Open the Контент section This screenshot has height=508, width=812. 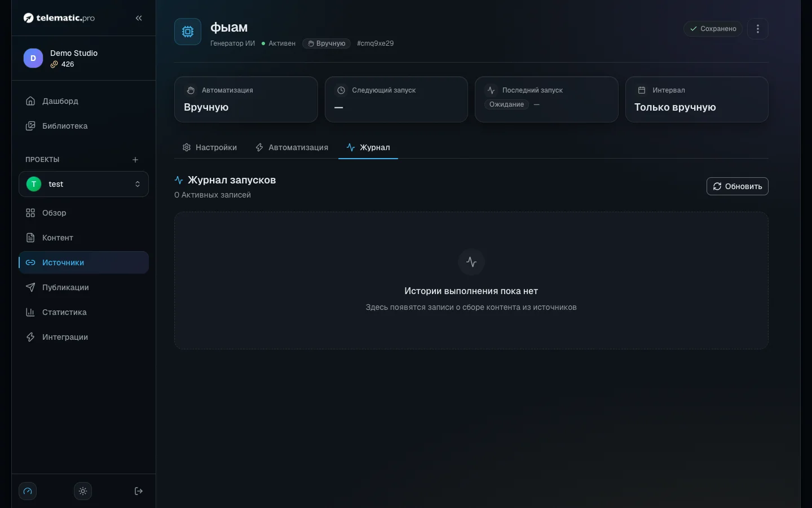83,238
